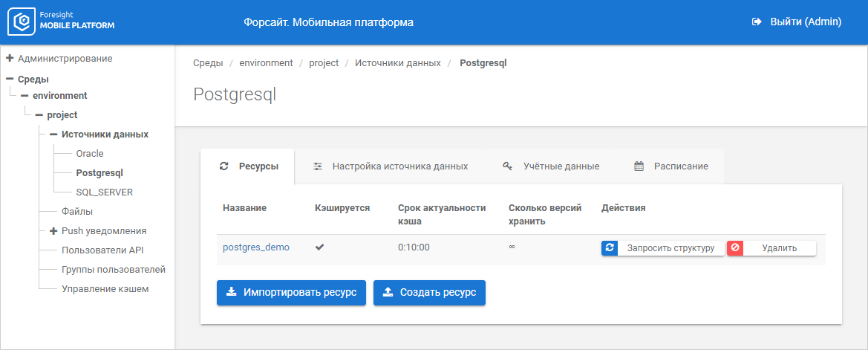Click the red prohibit icon on Удалить
Image resolution: width=868 pixels, height=350 pixels.
(735, 248)
